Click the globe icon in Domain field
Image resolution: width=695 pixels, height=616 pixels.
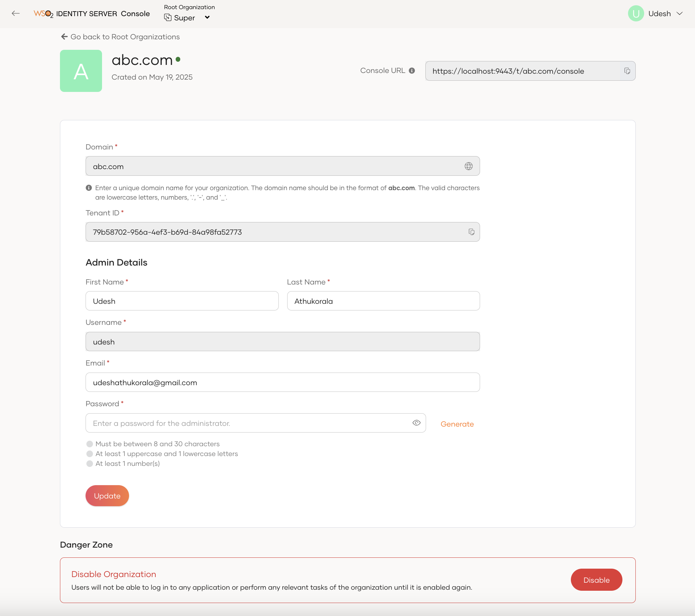(468, 166)
